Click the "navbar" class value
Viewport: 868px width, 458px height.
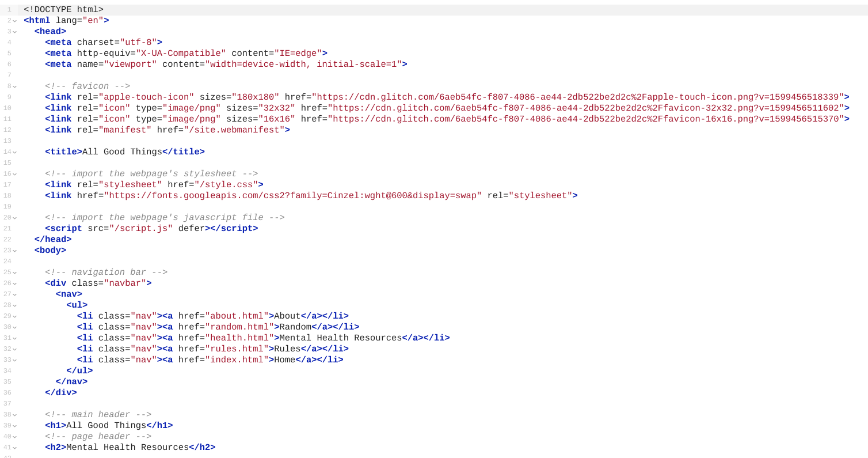click(125, 283)
